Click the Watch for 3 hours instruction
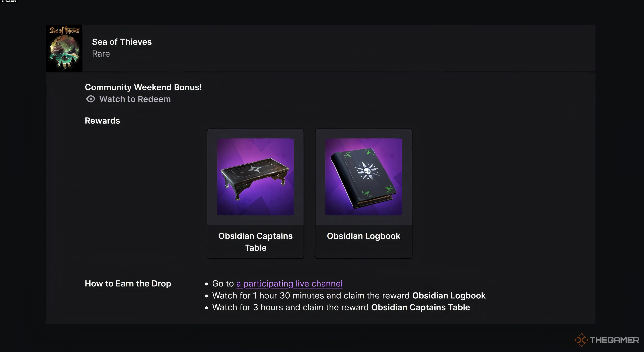 pos(290,307)
